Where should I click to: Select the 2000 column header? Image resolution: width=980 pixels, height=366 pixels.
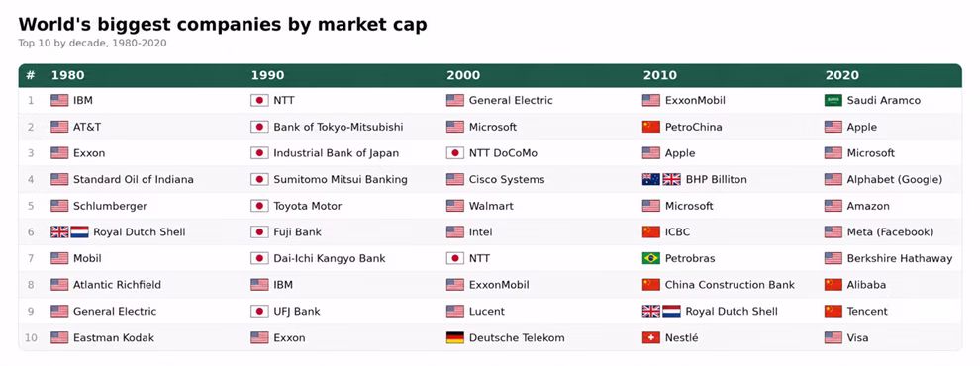[x=463, y=75]
